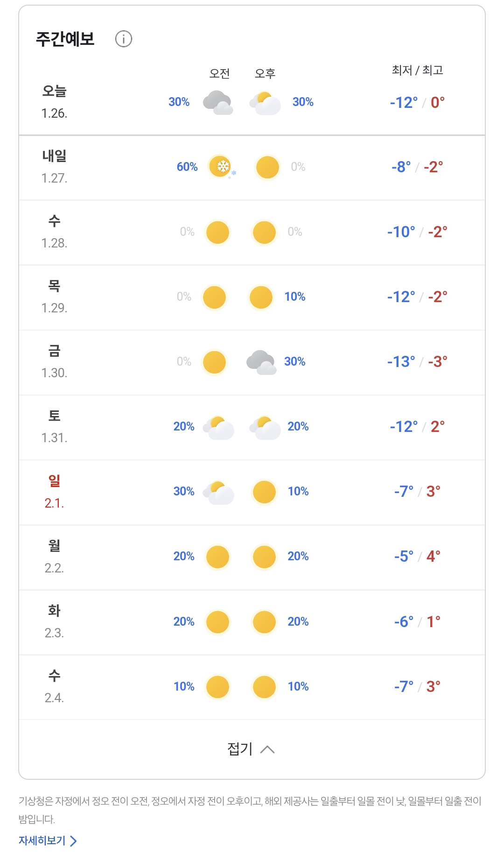
Task: Click Saturday 1.31 morning partly cloudy icon
Action: pos(218,427)
